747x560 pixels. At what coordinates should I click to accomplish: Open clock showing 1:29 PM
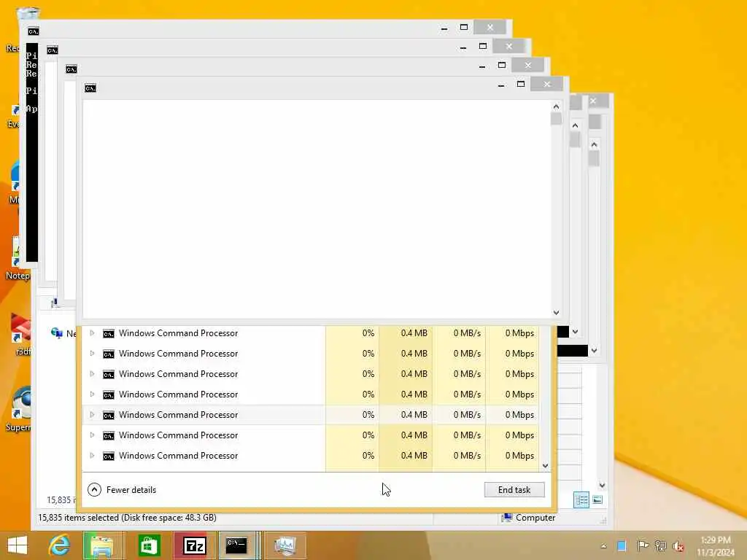click(x=716, y=545)
